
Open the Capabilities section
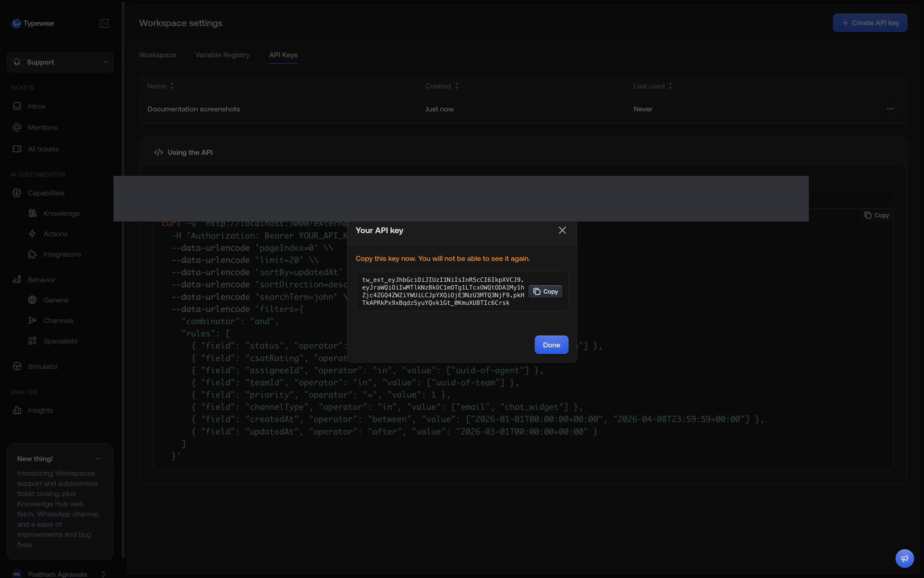(46, 193)
